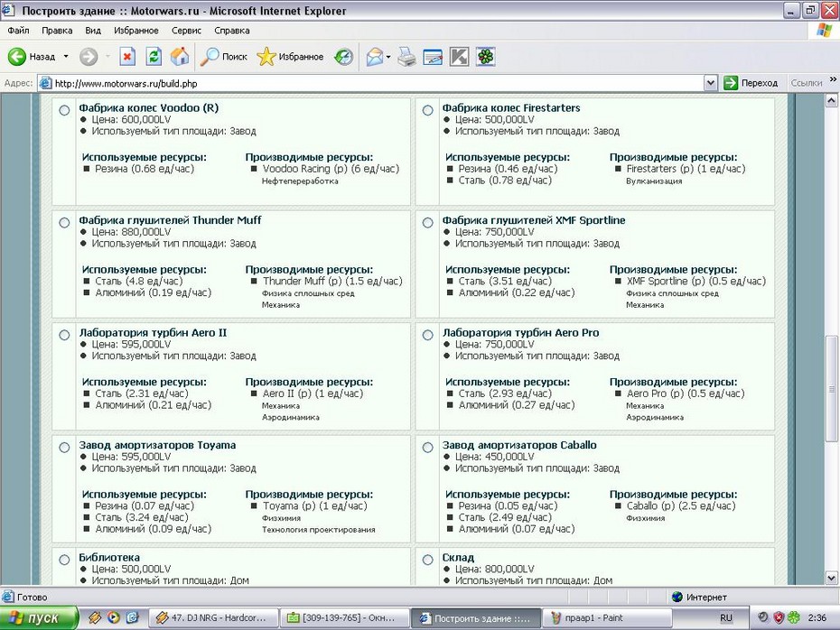Click the History clock icon

pos(343,56)
